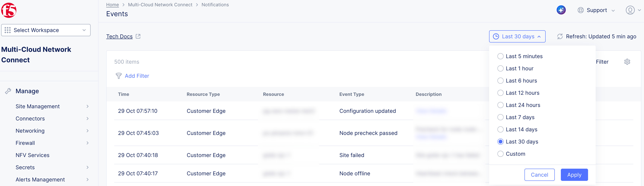Collapse the Last 30 days time dropdown
The image size is (644, 186).
(x=517, y=37)
